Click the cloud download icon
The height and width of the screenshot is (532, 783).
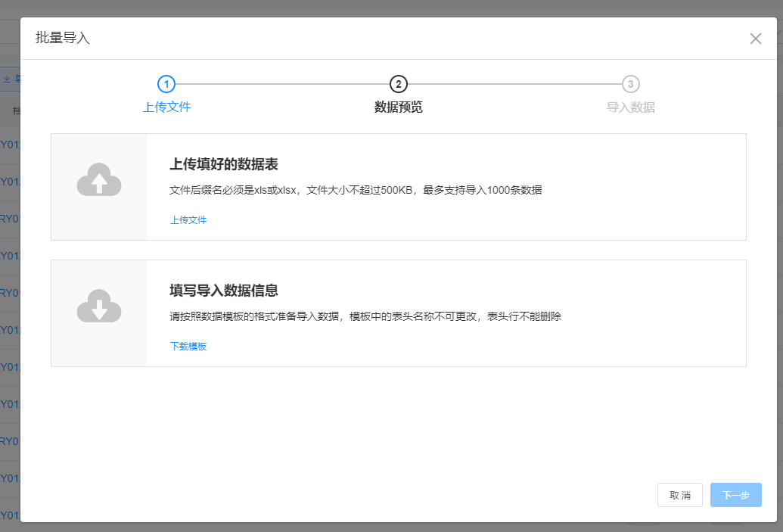point(99,306)
